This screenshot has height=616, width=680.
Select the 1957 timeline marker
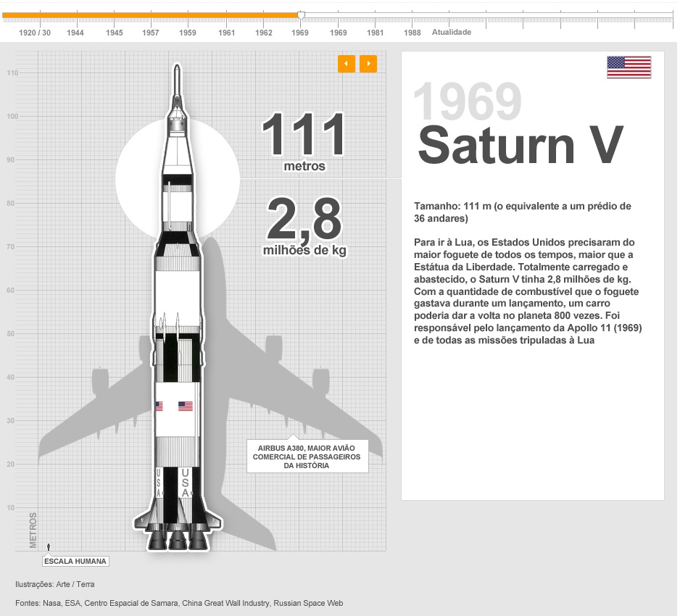[x=151, y=33]
